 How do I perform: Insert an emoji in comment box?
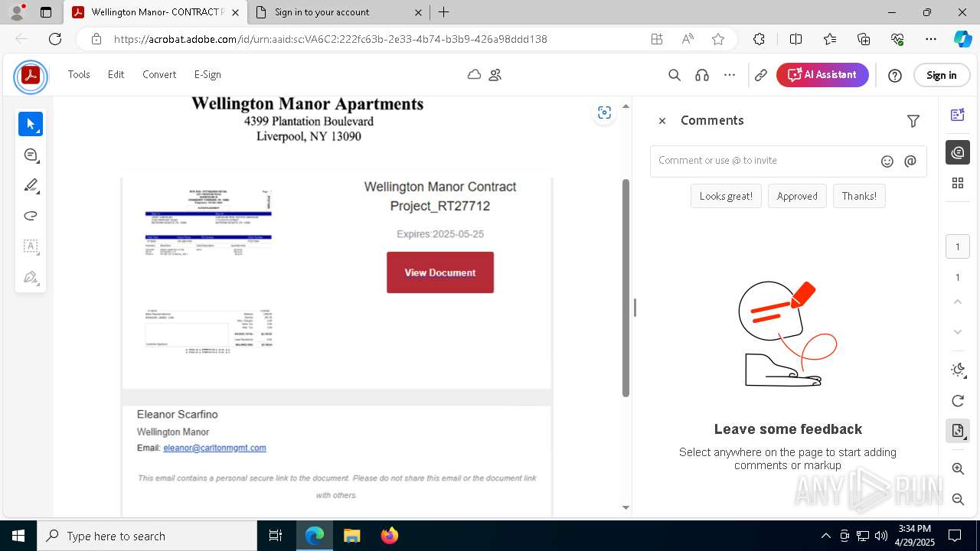887,161
